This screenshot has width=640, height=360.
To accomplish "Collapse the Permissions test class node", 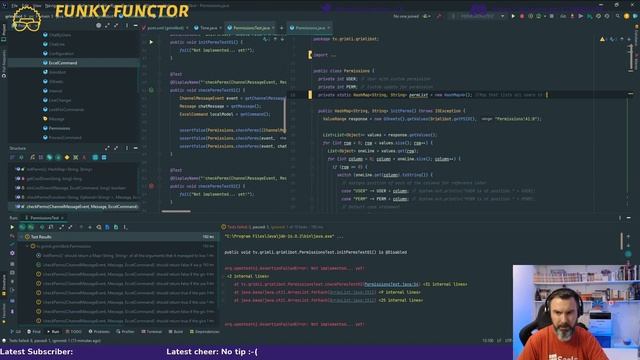I will [x=28, y=246].
